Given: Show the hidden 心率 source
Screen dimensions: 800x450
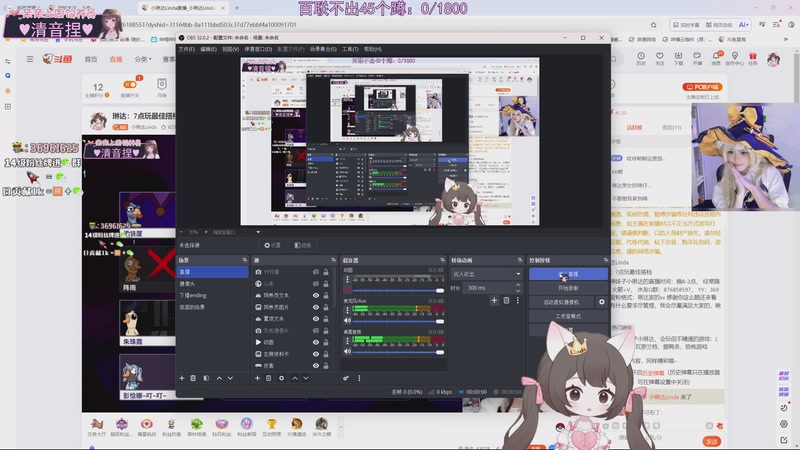Looking at the screenshot, I should [x=316, y=284].
